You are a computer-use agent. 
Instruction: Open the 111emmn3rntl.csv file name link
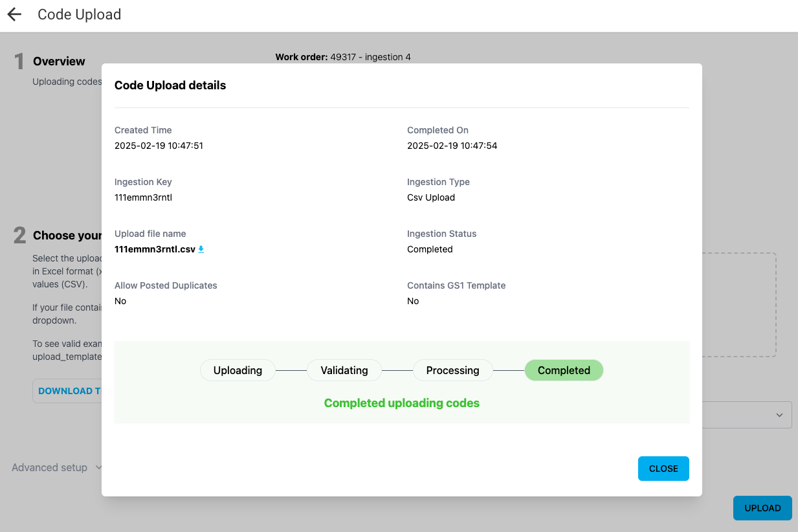tap(155, 249)
